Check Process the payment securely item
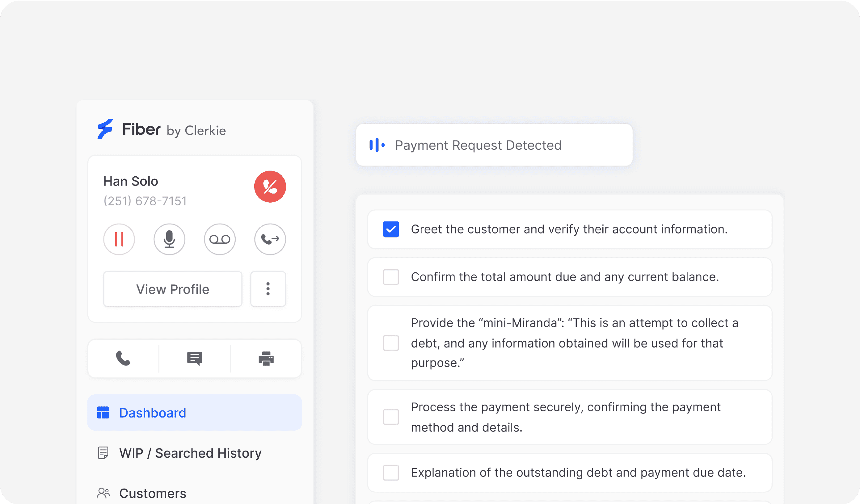This screenshot has width=860, height=504. click(x=391, y=417)
